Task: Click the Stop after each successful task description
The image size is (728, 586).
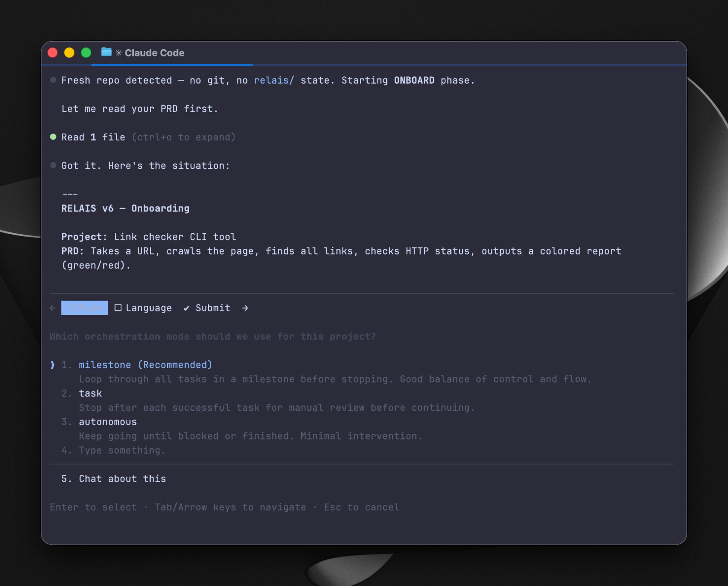Action: click(277, 407)
